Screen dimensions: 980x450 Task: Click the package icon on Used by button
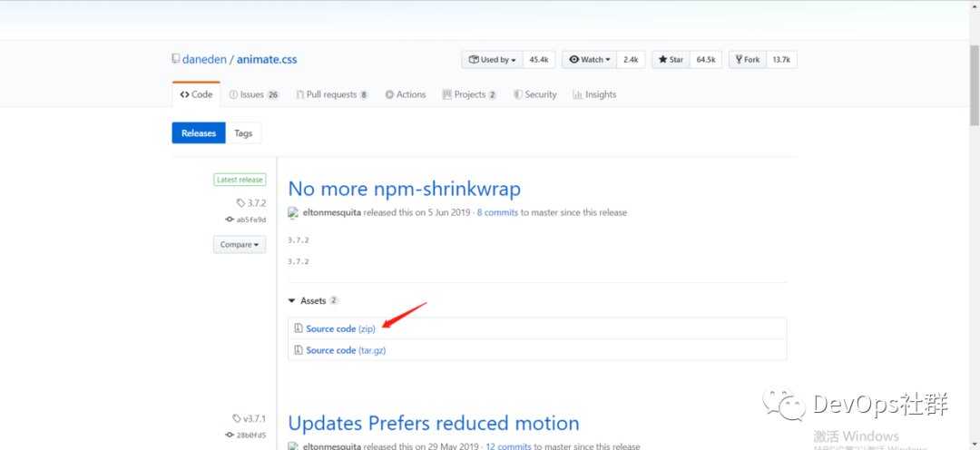point(474,60)
